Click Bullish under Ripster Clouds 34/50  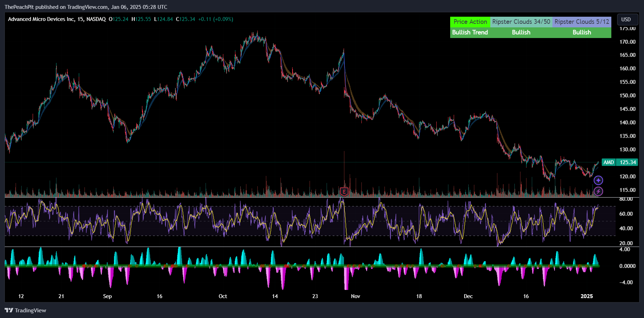(521, 32)
